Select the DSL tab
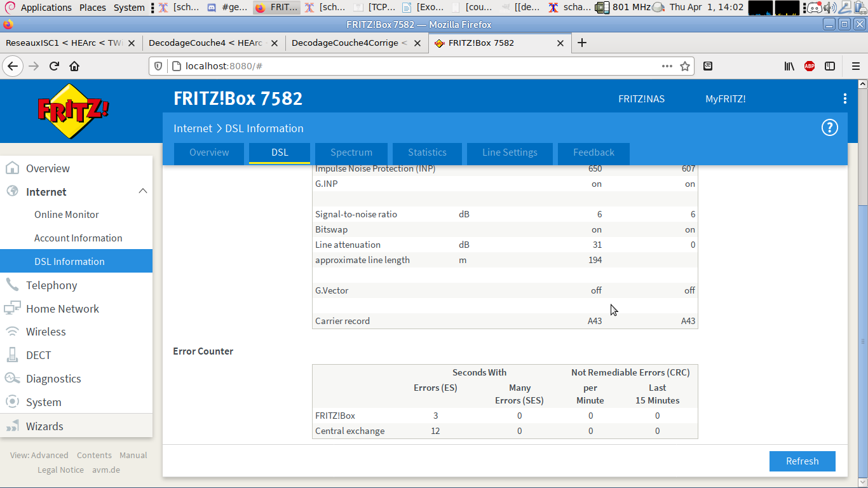868x488 pixels. [x=280, y=152]
